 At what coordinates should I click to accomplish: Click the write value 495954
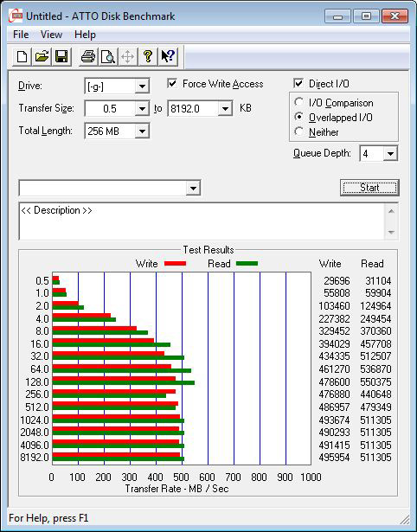pos(334,458)
